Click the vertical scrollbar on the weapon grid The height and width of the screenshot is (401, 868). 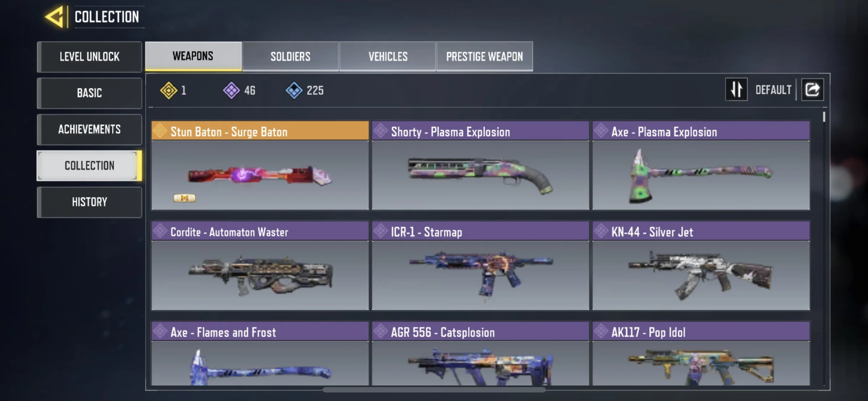click(x=824, y=117)
